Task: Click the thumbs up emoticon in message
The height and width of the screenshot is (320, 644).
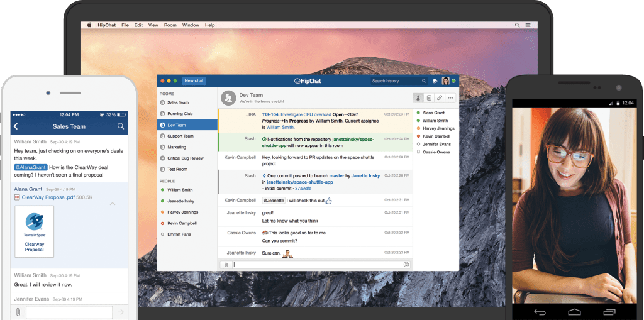Action: click(328, 201)
